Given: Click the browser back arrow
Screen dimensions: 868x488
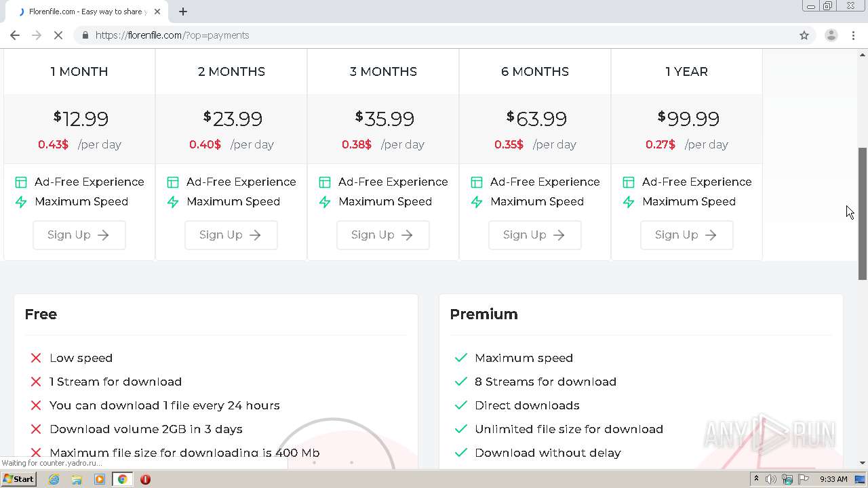Looking at the screenshot, I should [15, 35].
